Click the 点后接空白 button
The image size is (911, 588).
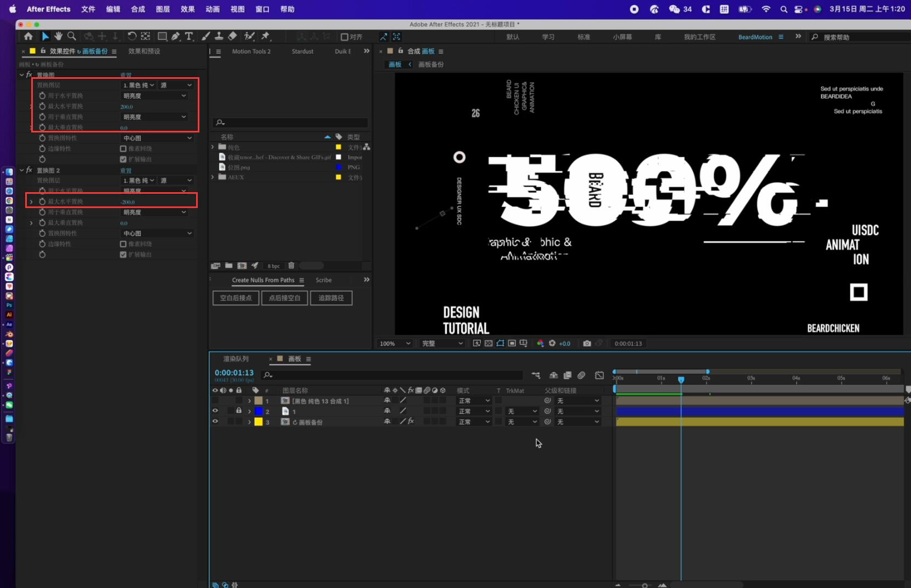click(284, 298)
